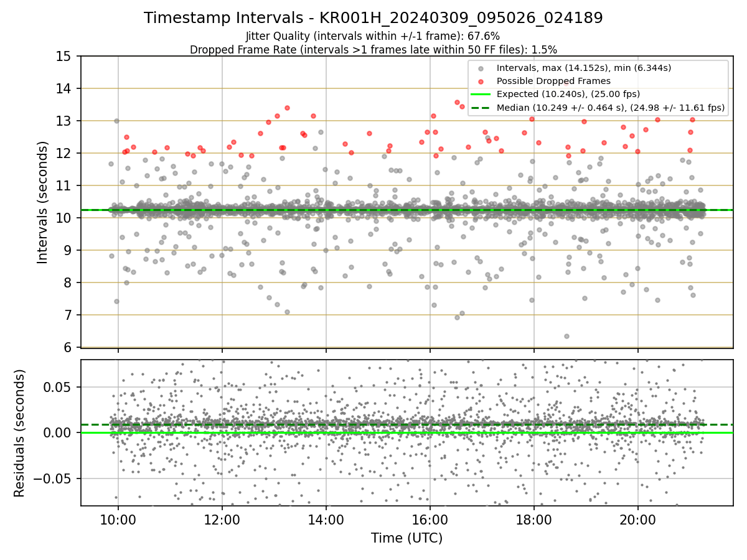747x560 pixels.
Task: Click the gray circle marker in the legend
Action: (x=482, y=68)
